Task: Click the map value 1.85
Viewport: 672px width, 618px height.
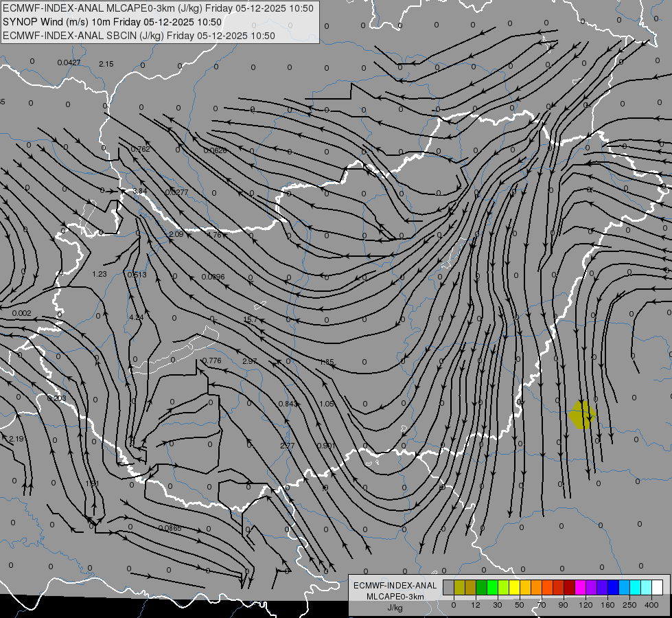Action: [x=327, y=362]
